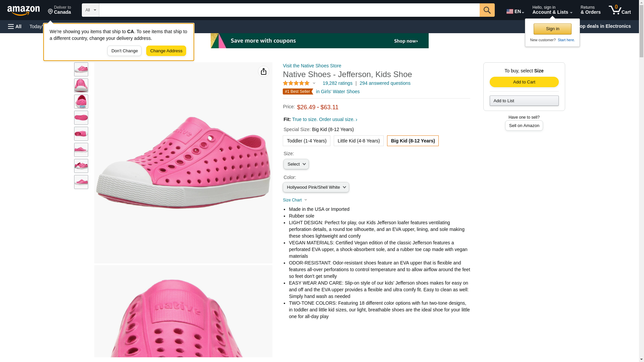Open the search category All dropdown

(91, 10)
